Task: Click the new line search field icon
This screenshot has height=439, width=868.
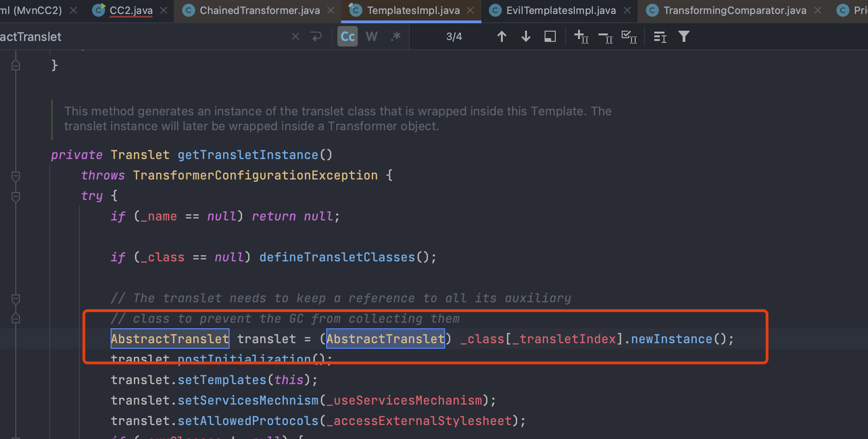Action: 316,37
